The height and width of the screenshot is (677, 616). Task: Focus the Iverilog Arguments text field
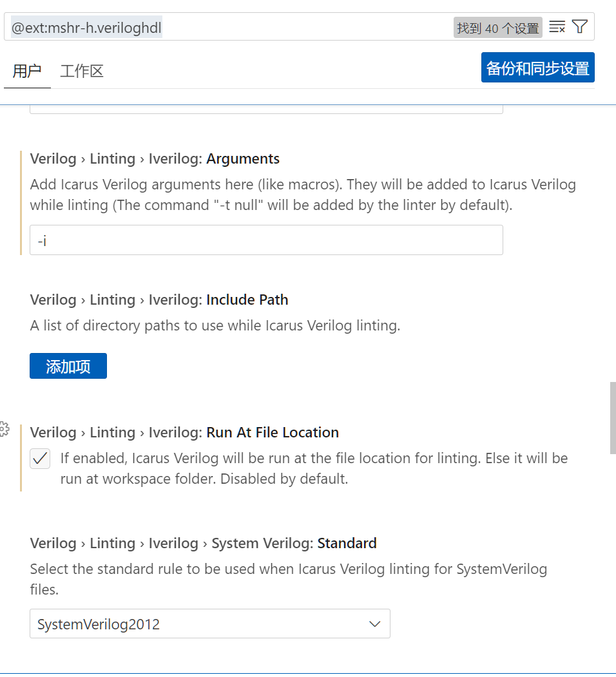click(265, 240)
